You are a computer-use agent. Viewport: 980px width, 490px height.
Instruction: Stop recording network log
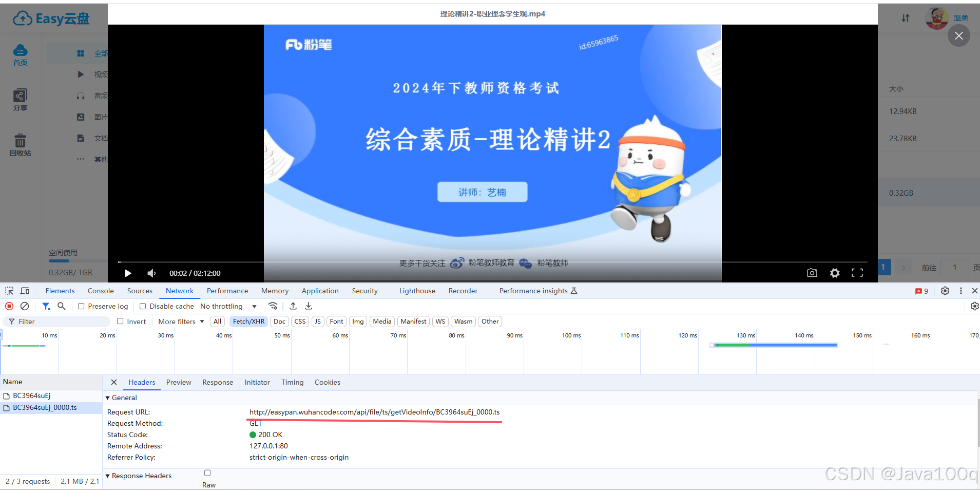[x=9, y=306]
